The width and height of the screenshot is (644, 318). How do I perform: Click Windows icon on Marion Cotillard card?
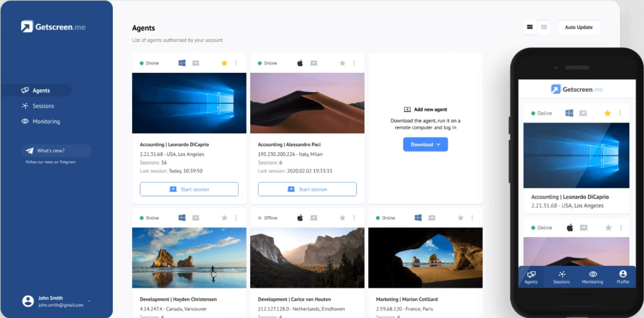[x=418, y=218]
